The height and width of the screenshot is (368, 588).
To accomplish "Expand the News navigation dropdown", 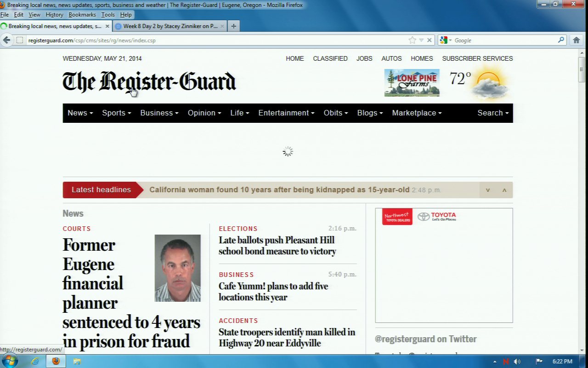I will [80, 113].
